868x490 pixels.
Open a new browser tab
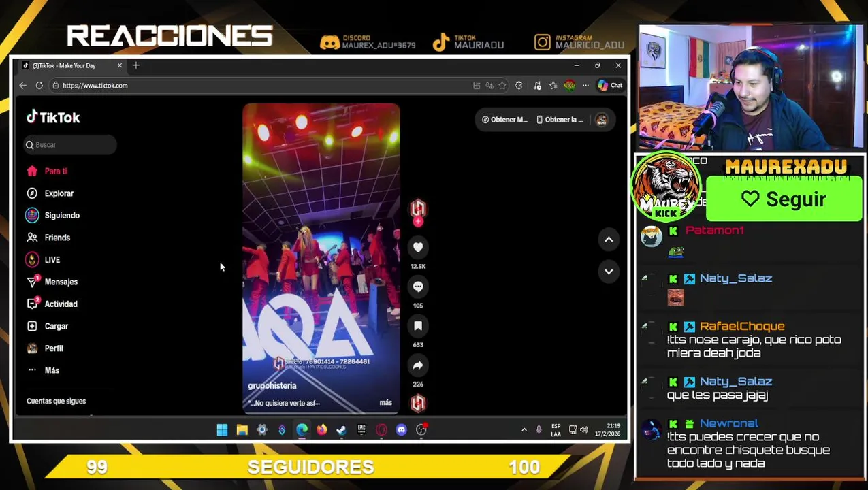tap(135, 65)
